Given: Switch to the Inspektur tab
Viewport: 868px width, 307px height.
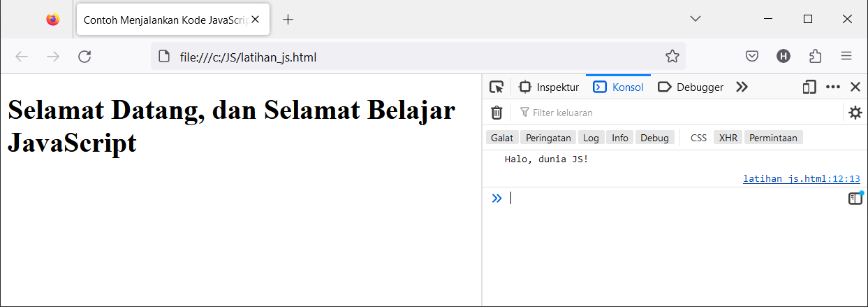Looking at the screenshot, I should (x=549, y=87).
